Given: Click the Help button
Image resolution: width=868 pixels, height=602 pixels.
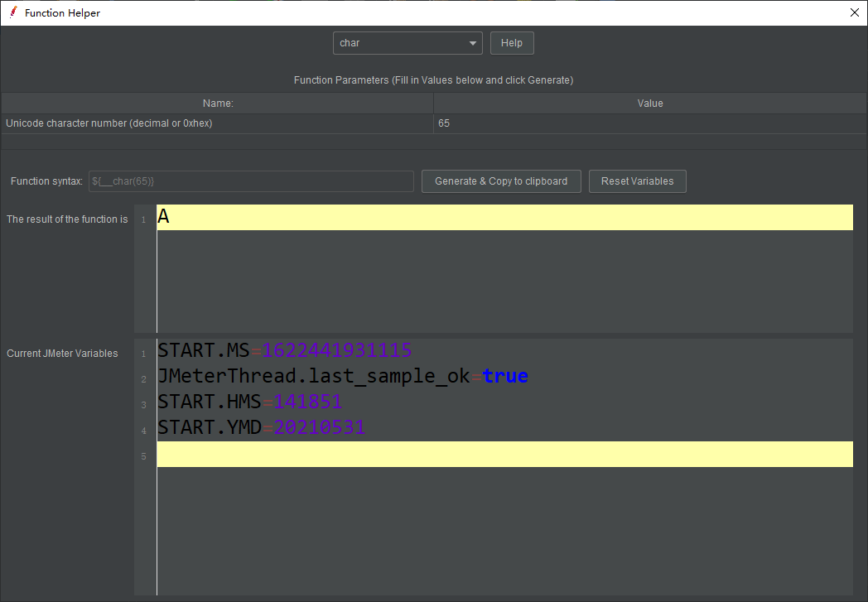Looking at the screenshot, I should tap(512, 43).
